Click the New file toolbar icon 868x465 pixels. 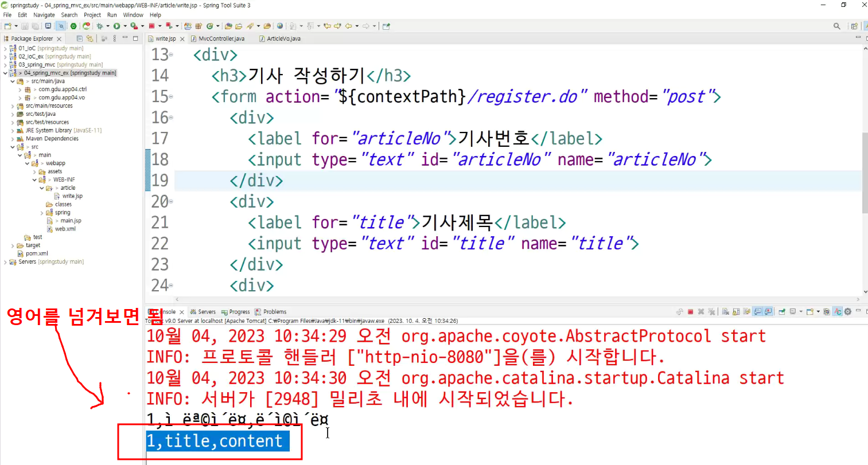[7, 26]
